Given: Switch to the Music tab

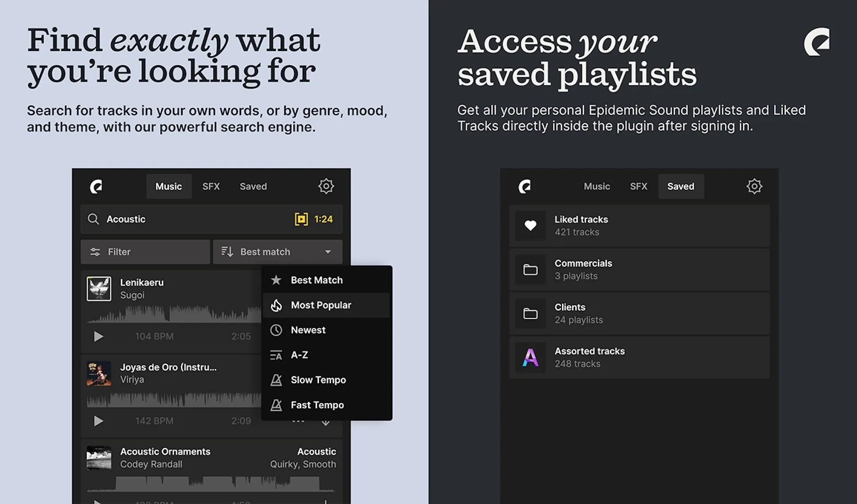Looking at the screenshot, I should pyautogui.click(x=597, y=186).
